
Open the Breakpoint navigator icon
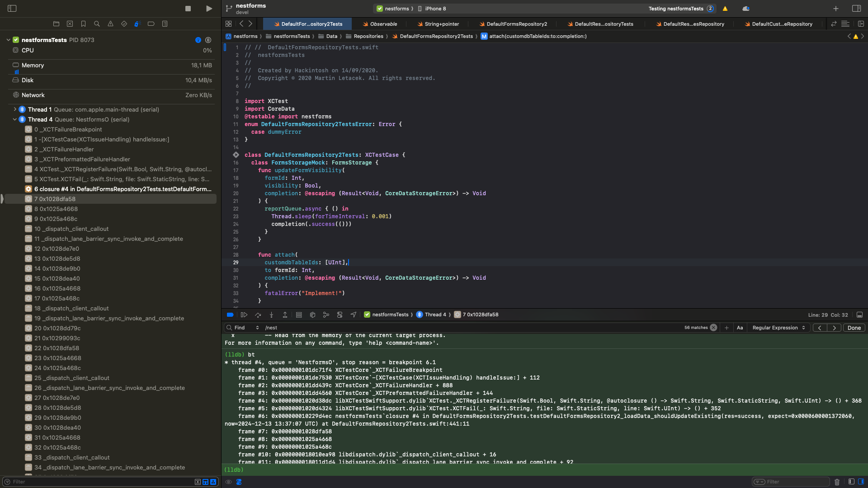coord(151,24)
